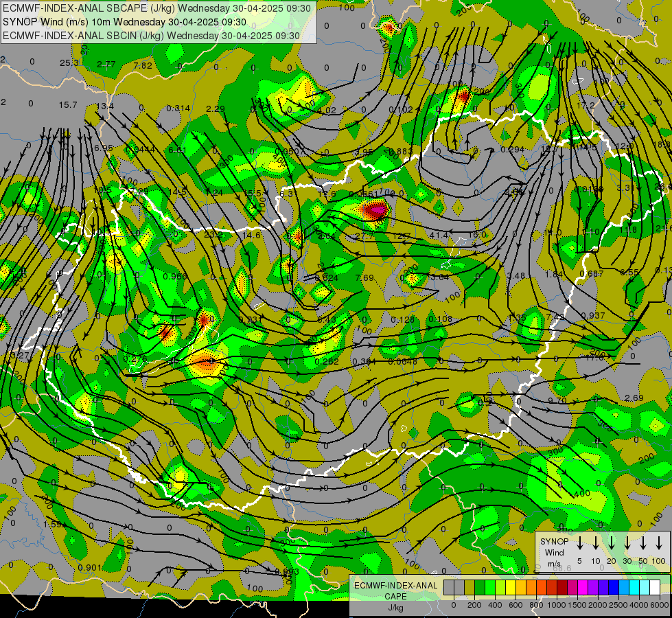Screen dimensions: 672x618
Task: Click the 3.95 value on the map
Action: pyautogui.click(x=364, y=152)
